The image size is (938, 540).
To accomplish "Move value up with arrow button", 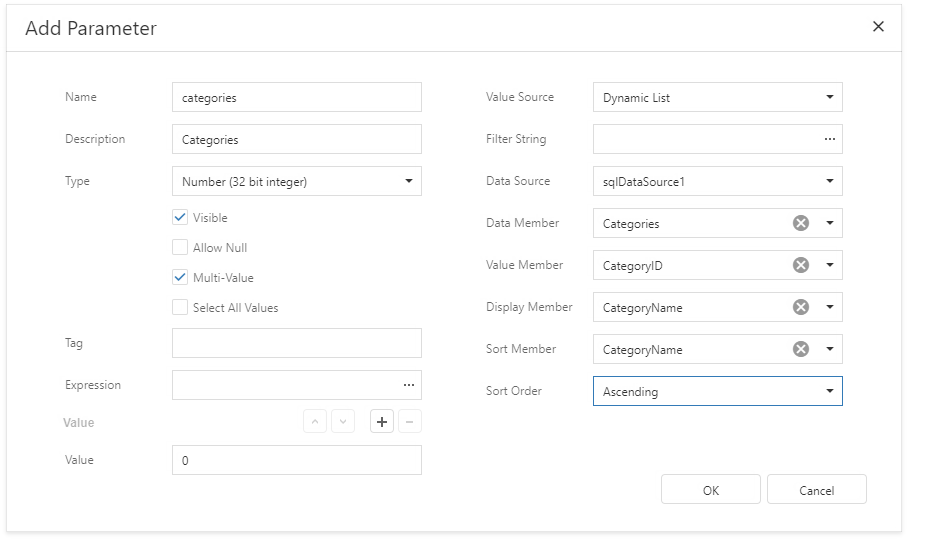I will tap(315, 422).
